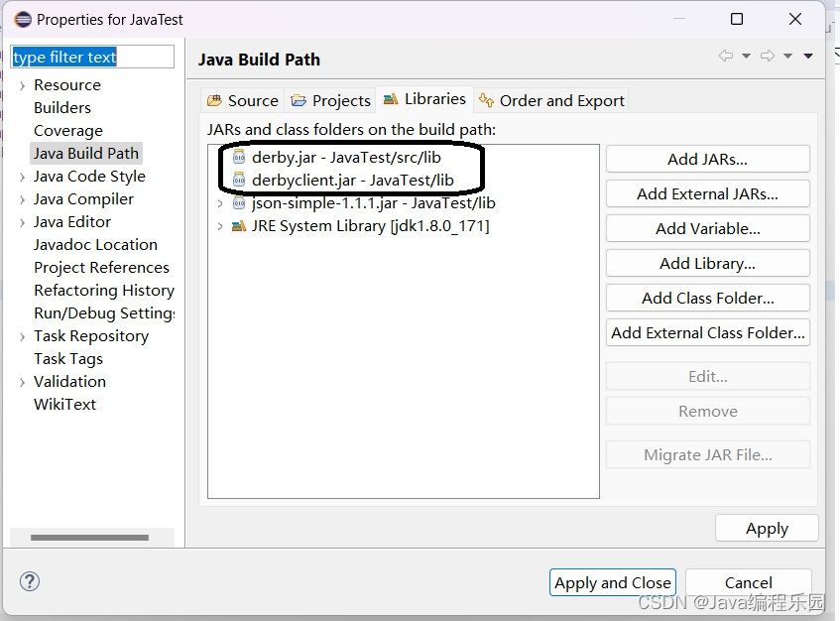Expand the Resource tree node
The image size is (840, 621).
click(22, 85)
